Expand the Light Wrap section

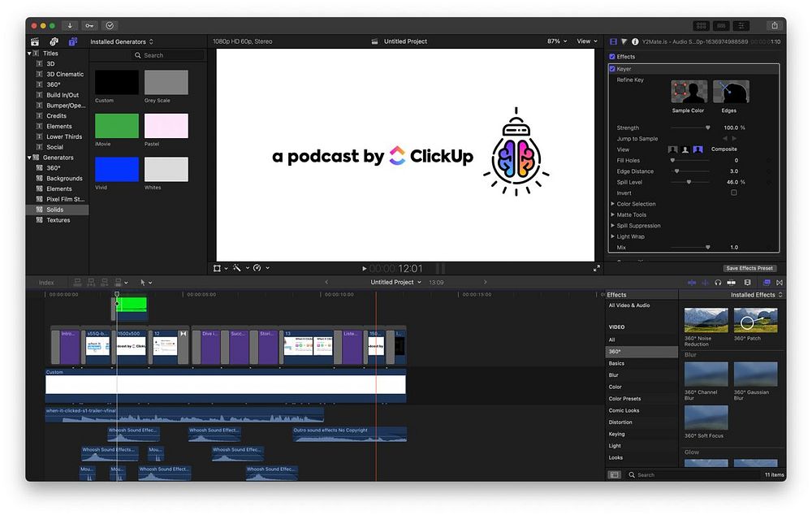pos(612,236)
